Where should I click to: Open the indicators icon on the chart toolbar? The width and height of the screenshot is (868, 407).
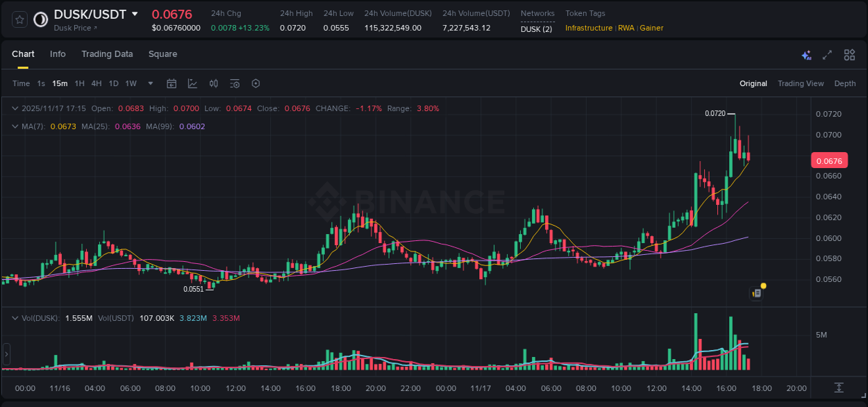213,83
